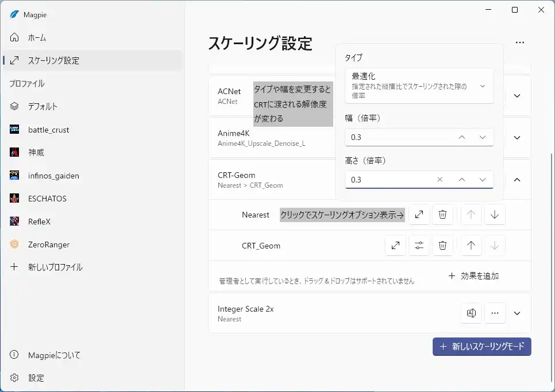
Task: Click the 幅 (倍率) input field
Action: point(396,138)
